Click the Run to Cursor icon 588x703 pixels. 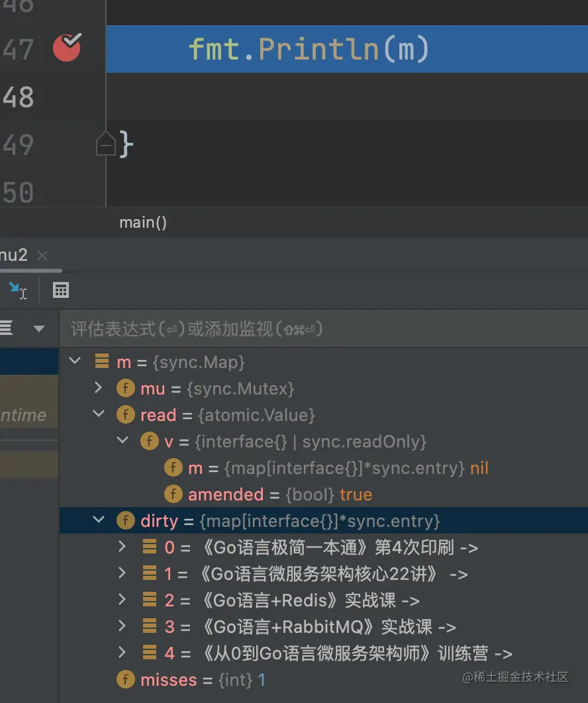point(18,290)
